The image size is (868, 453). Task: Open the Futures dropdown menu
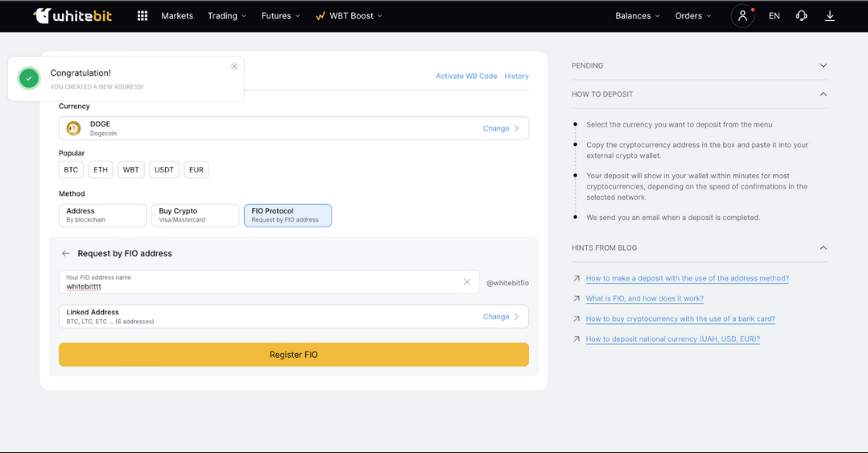click(281, 15)
